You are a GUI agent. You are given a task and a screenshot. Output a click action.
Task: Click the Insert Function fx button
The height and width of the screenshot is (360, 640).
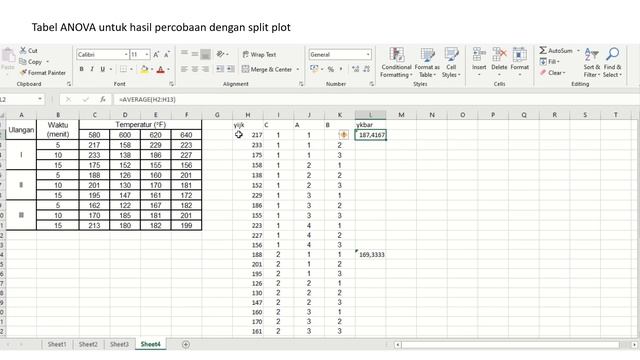(x=103, y=99)
